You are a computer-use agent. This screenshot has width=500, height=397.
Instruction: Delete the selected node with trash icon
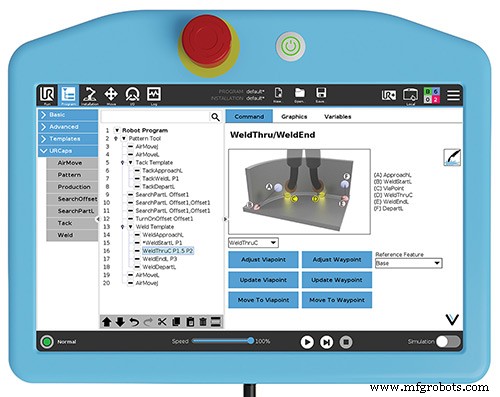203,322
